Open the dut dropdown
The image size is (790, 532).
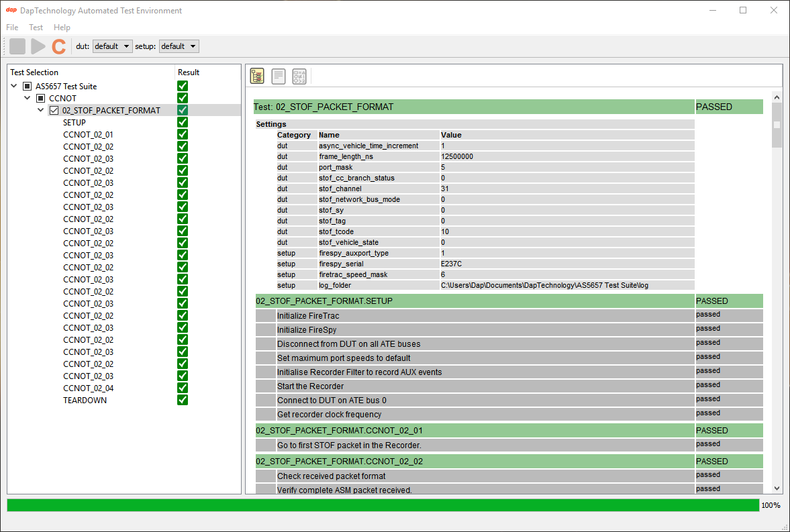(112, 46)
